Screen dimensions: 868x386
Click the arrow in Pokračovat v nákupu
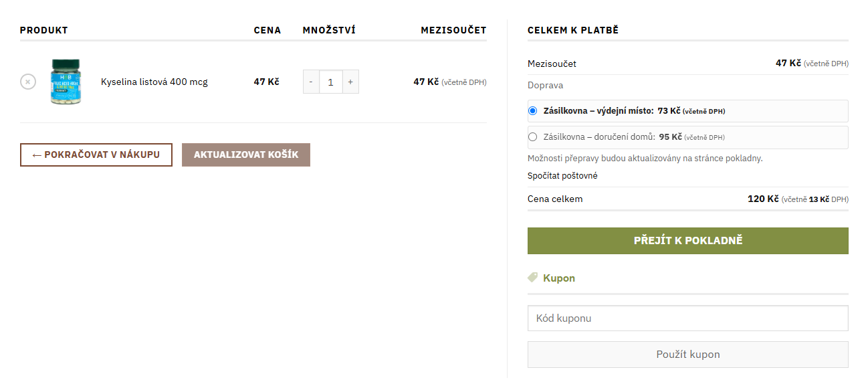click(37, 155)
